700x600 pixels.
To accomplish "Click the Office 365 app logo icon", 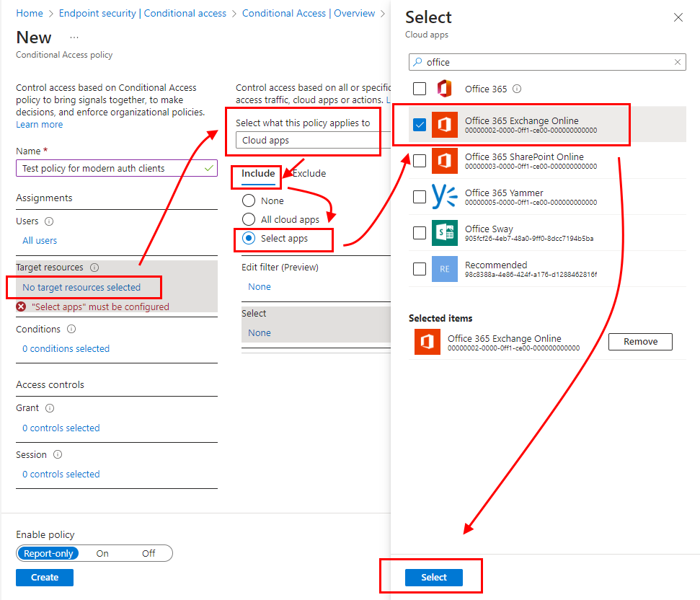I will 444,89.
